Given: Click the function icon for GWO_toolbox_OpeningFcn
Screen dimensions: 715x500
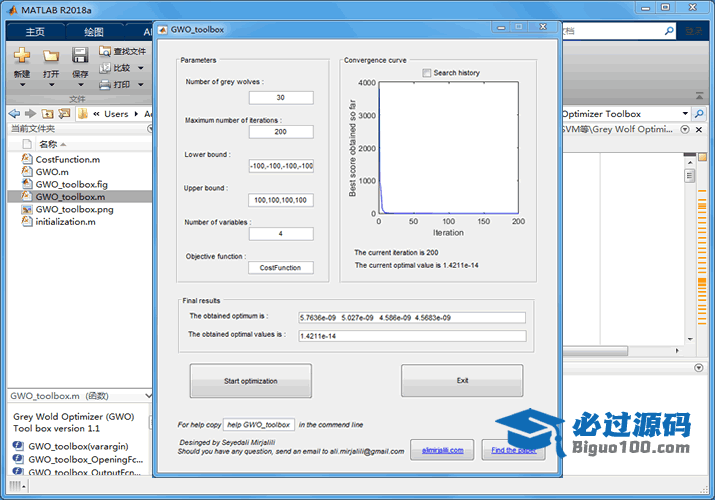Looking at the screenshot, I should [x=18, y=459].
